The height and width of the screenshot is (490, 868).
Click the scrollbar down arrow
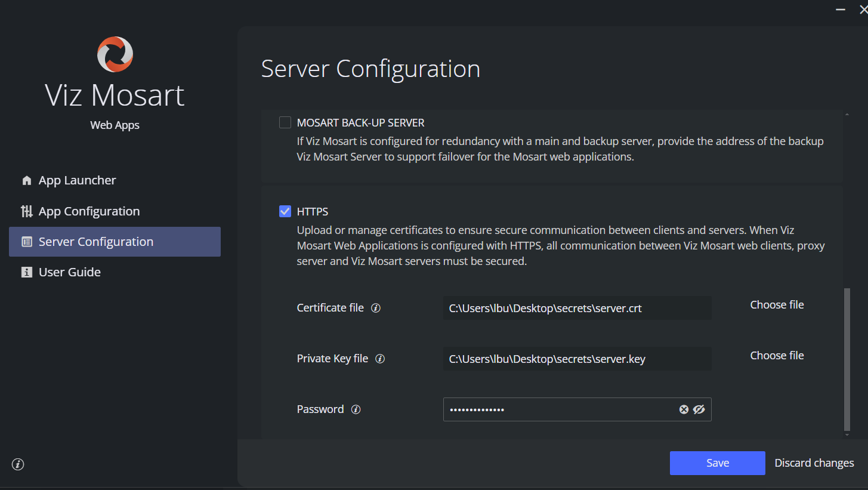pos(847,435)
